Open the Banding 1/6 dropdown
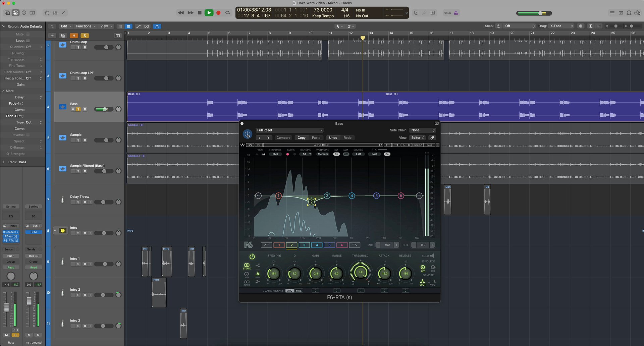 pos(306,154)
